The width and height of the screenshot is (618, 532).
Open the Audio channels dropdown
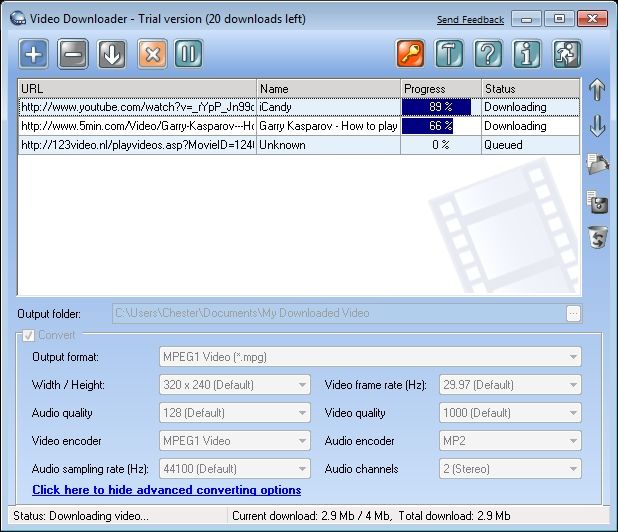(510, 469)
